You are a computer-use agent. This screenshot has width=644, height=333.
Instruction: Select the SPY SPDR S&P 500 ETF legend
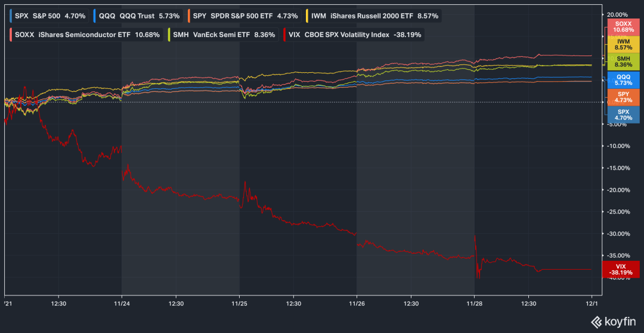tap(246, 16)
